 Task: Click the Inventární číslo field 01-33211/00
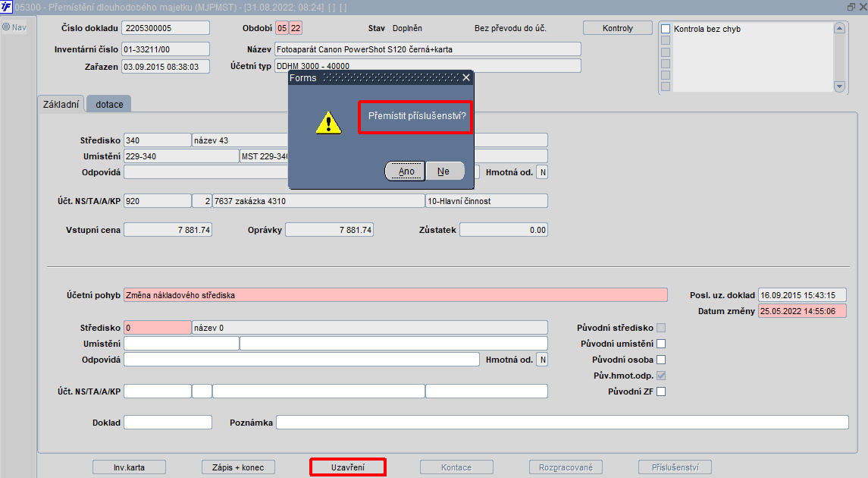coord(167,49)
